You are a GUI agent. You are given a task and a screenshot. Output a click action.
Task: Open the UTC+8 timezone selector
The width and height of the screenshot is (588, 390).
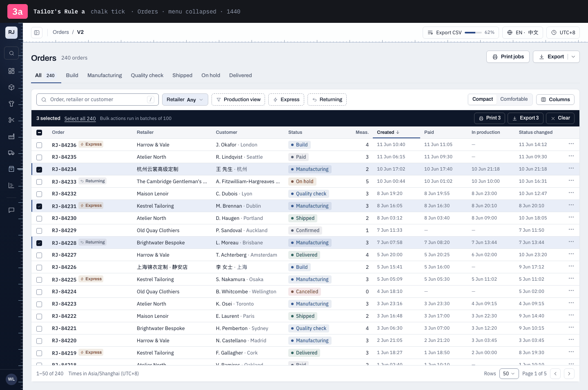(x=563, y=33)
